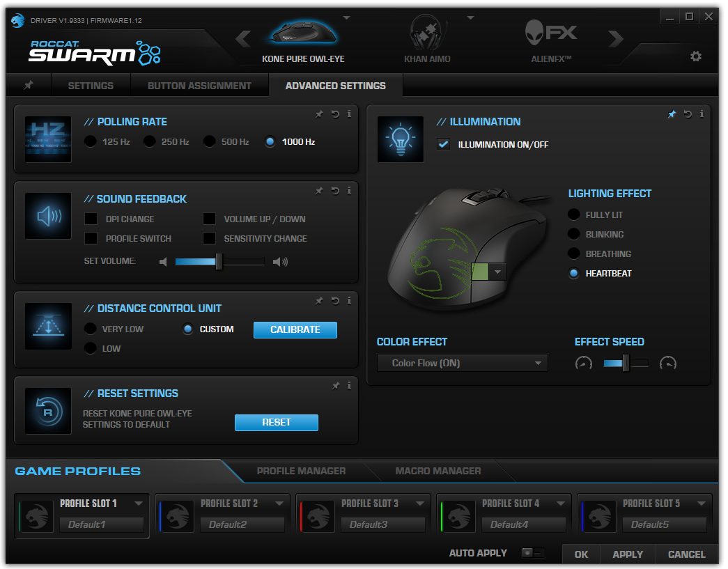Show info for the Polling Rate panel

tap(349, 114)
